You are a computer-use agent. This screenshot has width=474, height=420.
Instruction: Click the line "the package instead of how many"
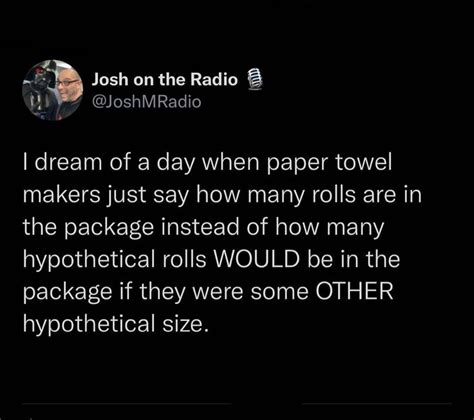pyautogui.click(x=204, y=228)
